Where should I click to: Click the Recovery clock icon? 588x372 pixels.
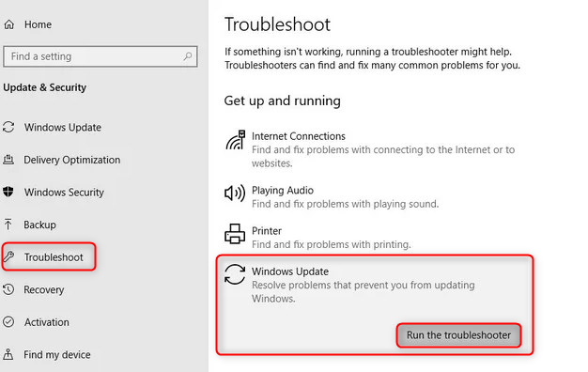[8, 289]
